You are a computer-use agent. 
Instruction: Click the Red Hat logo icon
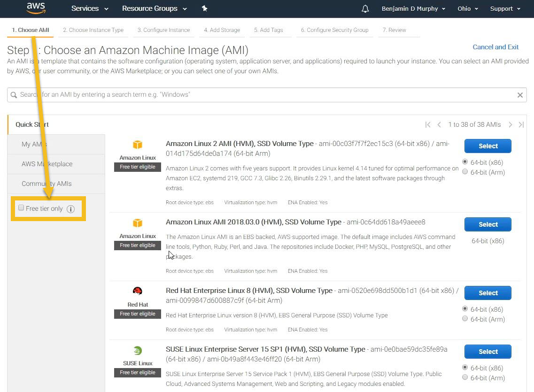pos(138,291)
